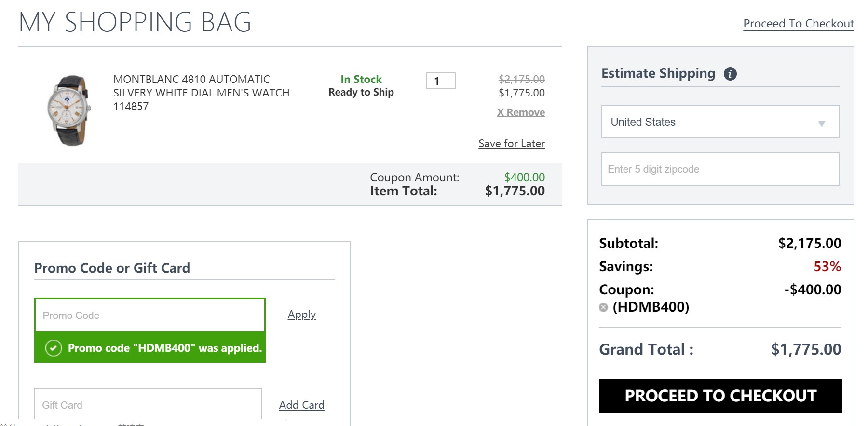The height and width of the screenshot is (426, 868).
Task: Open the United States country dropdown
Action: coord(720,122)
